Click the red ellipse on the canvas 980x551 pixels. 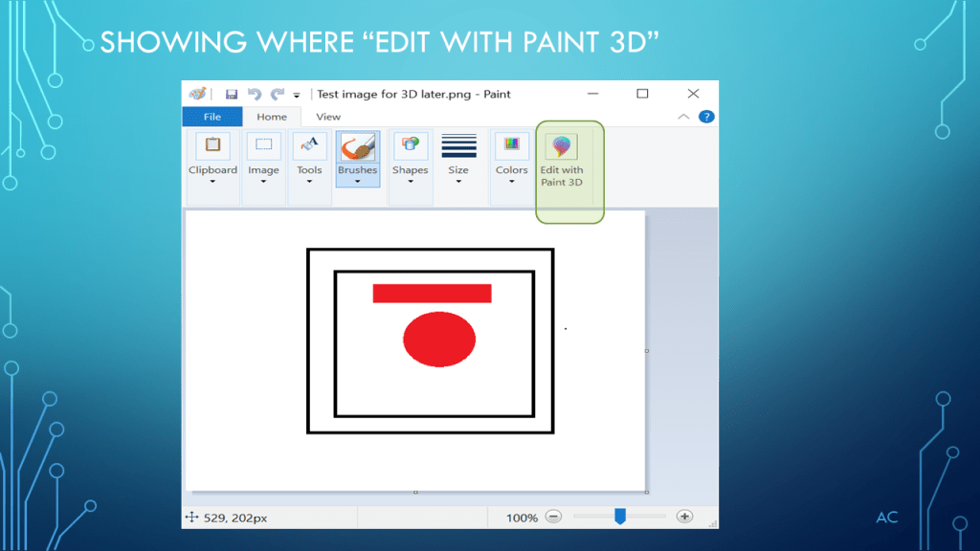439,340
